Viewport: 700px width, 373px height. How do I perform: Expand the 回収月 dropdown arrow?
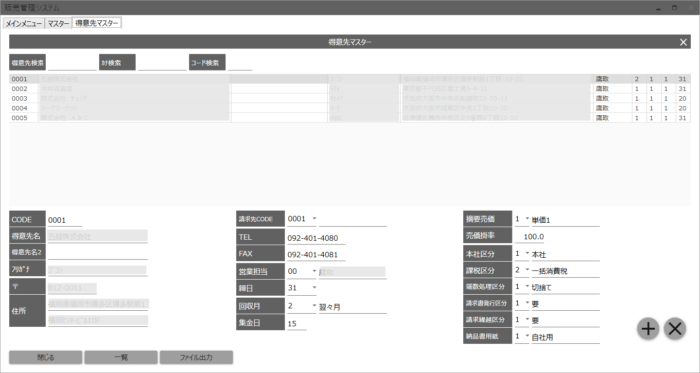point(314,306)
